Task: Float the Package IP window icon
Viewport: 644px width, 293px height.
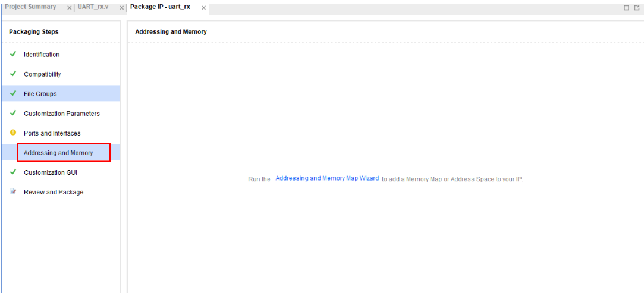Action: (x=637, y=7)
